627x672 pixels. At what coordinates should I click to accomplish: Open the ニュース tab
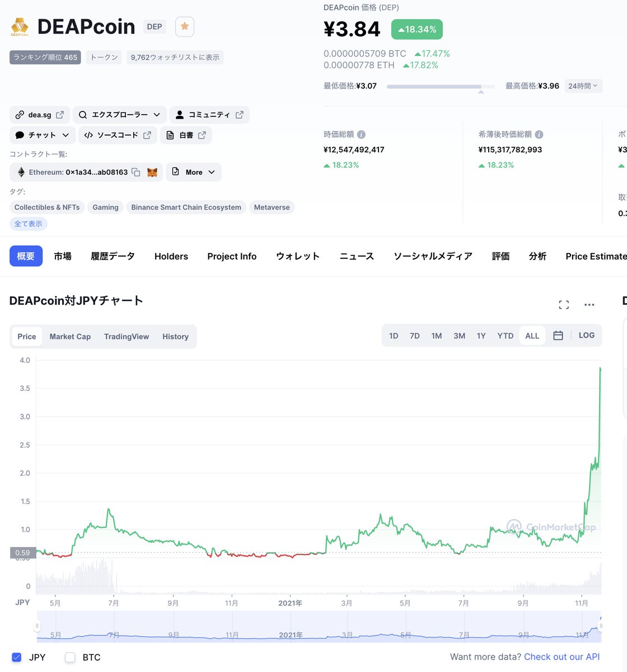(x=357, y=256)
